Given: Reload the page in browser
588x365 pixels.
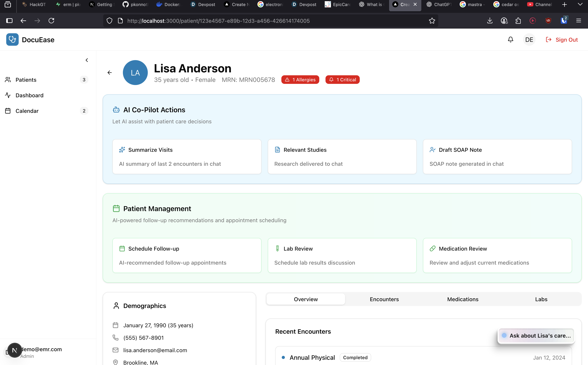Looking at the screenshot, I should [x=51, y=21].
